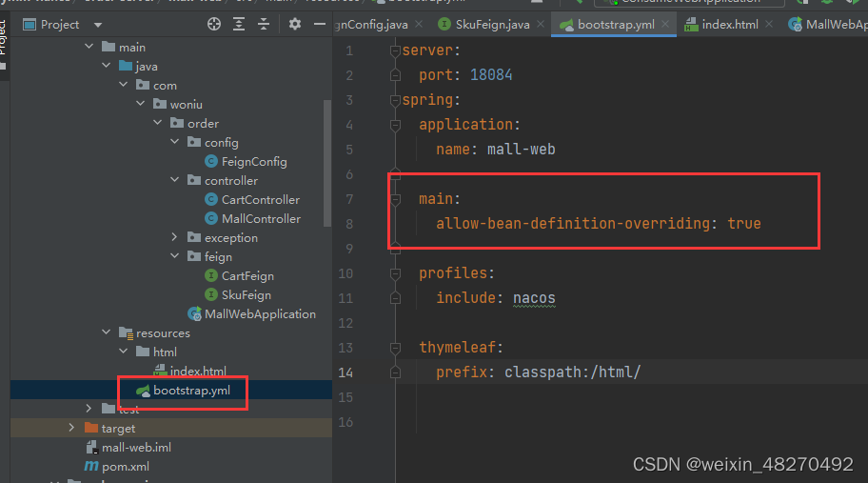Expand the target folder
868x483 pixels.
[x=72, y=428]
